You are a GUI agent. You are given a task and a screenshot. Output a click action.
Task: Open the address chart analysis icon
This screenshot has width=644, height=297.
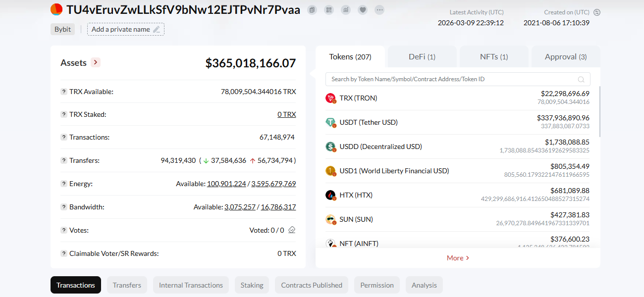(346, 10)
